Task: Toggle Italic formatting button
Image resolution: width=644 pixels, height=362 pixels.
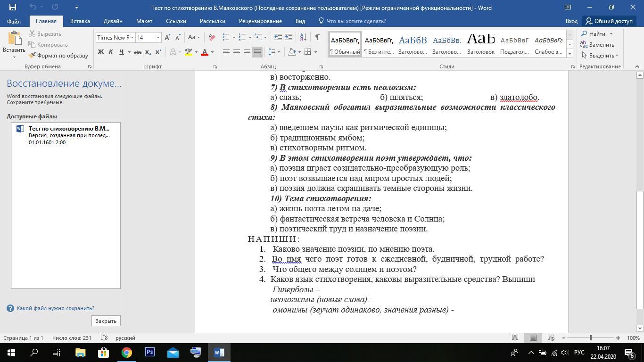Action: pos(111,52)
